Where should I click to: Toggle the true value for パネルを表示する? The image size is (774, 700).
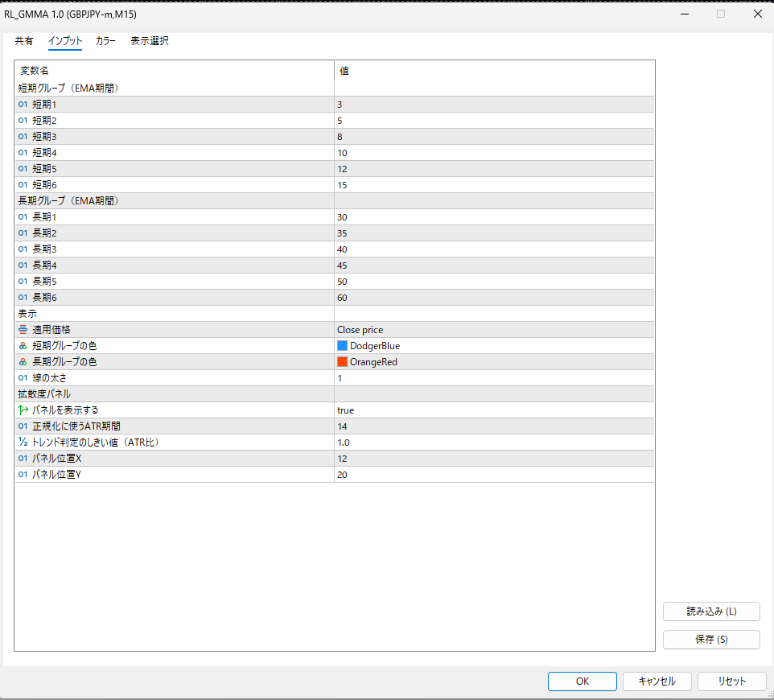click(x=494, y=410)
